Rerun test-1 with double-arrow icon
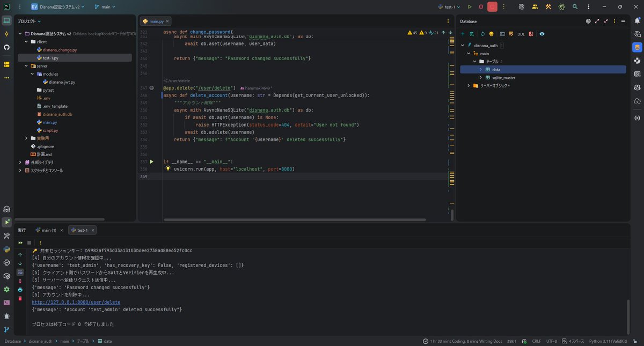Screen dimensions: 644x346 pyautogui.click(x=20, y=242)
